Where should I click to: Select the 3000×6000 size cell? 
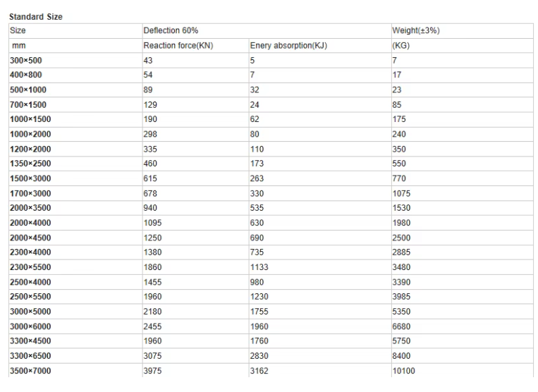click(75, 326)
